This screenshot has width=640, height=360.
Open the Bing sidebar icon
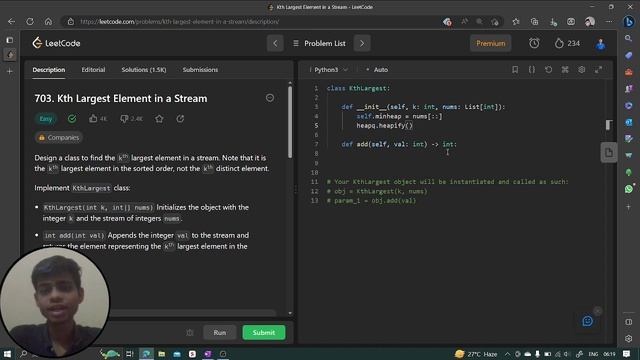[629, 22]
